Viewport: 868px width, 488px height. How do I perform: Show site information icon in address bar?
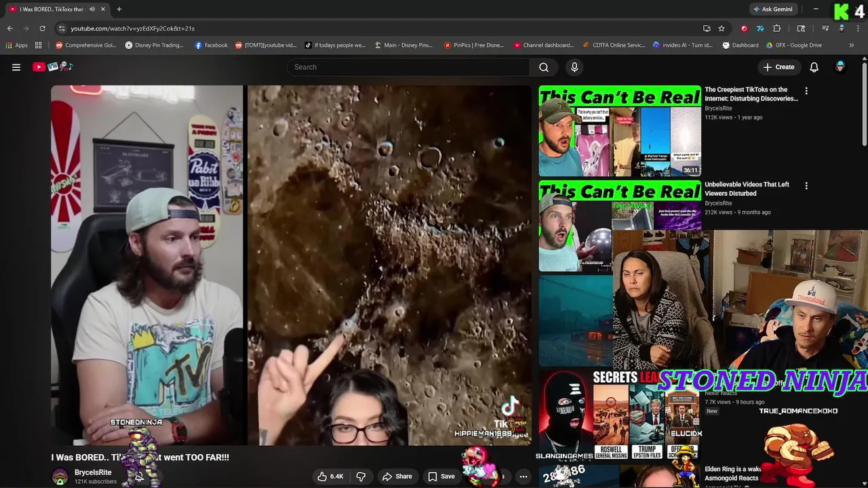point(62,28)
